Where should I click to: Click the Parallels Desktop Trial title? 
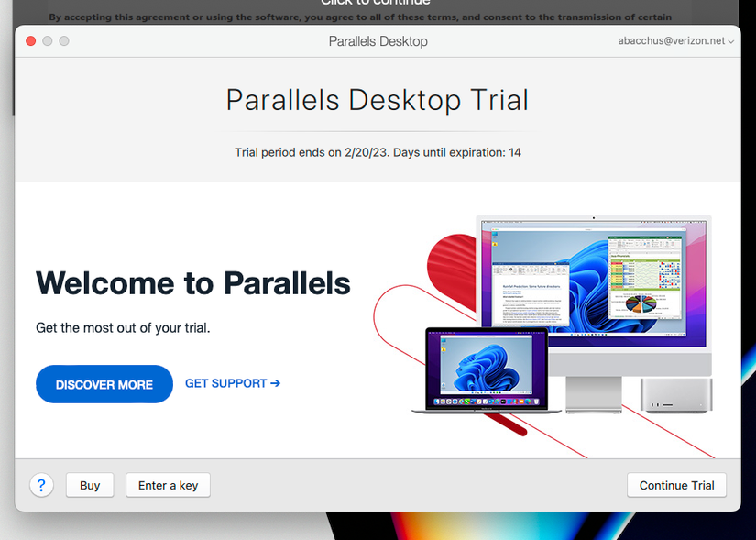point(378,100)
